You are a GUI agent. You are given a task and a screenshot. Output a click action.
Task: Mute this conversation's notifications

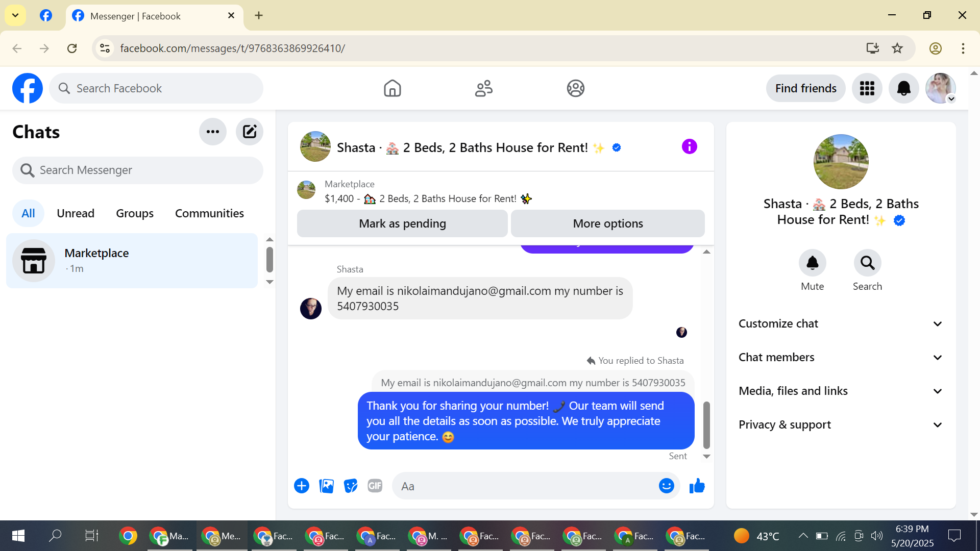(x=812, y=263)
